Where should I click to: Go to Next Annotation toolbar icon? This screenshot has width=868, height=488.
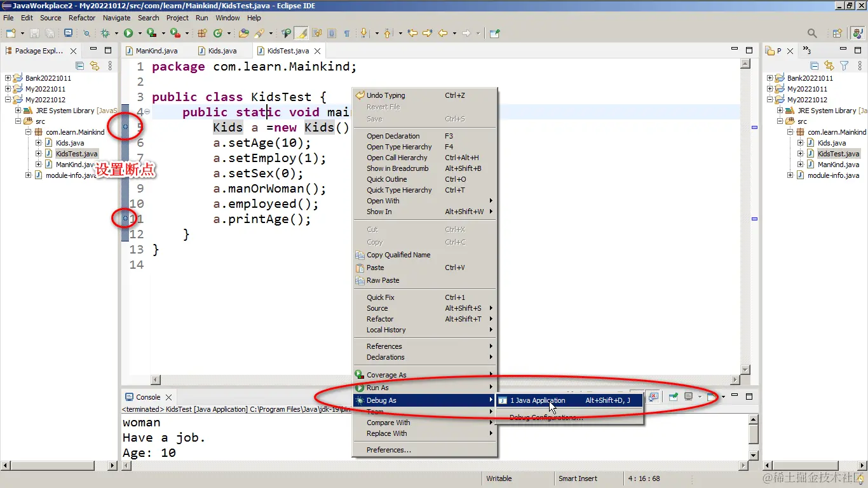[364, 33]
